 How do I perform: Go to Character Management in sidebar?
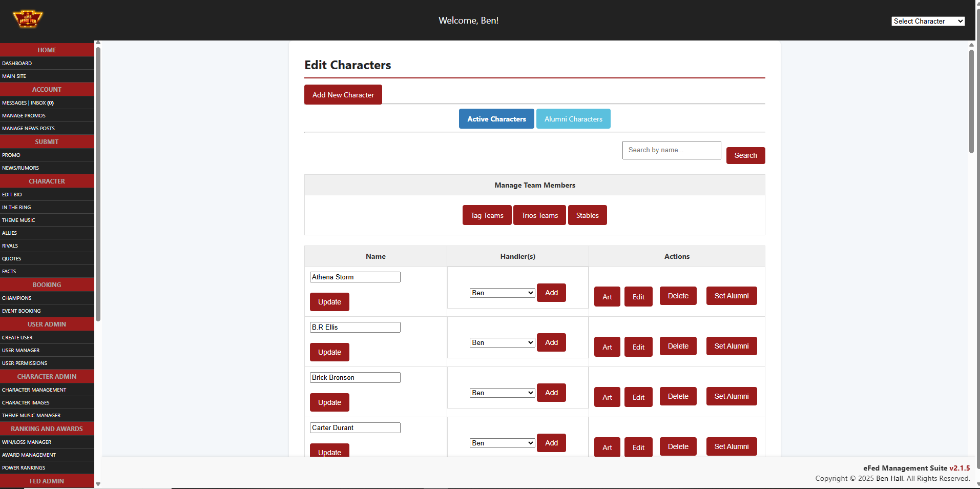(x=34, y=390)
